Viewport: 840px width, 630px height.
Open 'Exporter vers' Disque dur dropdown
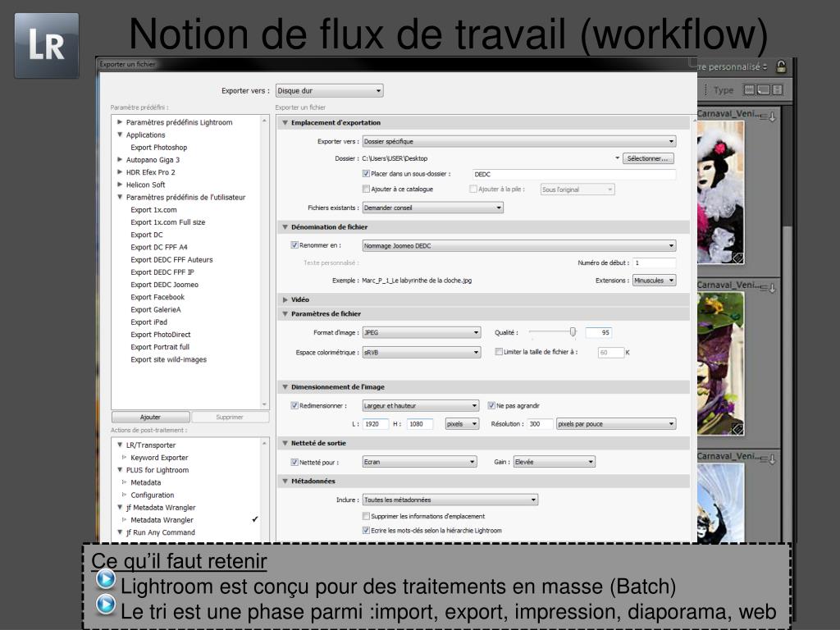pyautogui.click(x=330, y=90)
